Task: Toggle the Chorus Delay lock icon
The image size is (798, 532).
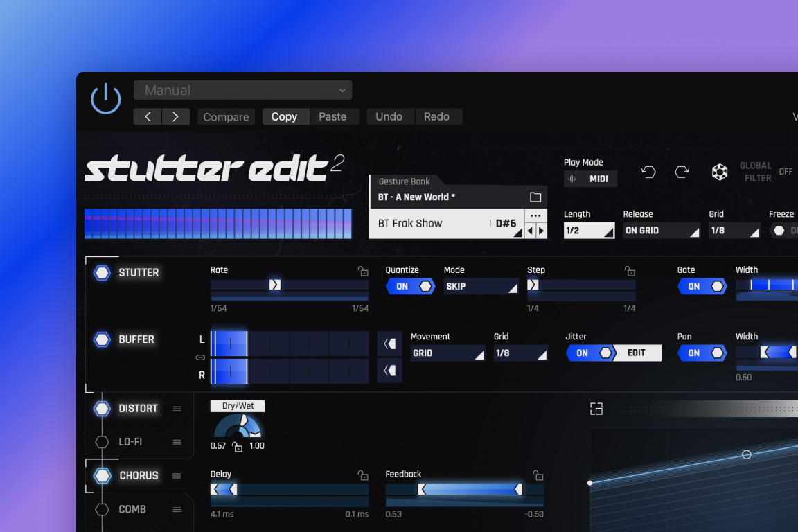Action: pos(363,475)
